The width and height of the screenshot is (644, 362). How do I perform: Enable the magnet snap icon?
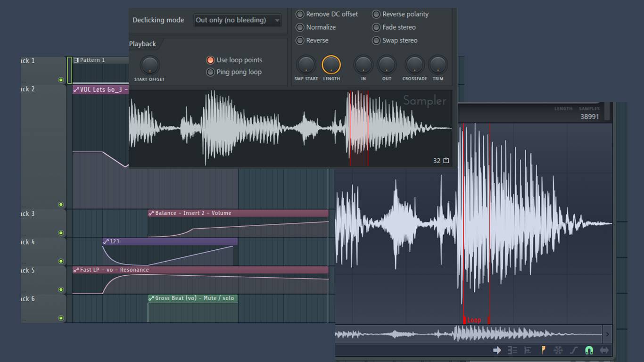pyautogui.click(x=589, y=350)
